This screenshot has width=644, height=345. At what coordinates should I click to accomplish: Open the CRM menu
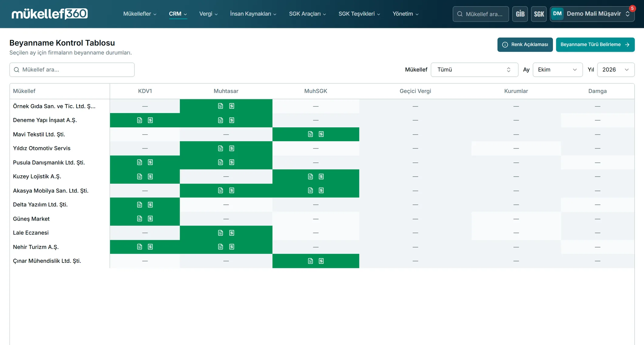(178, 14)
